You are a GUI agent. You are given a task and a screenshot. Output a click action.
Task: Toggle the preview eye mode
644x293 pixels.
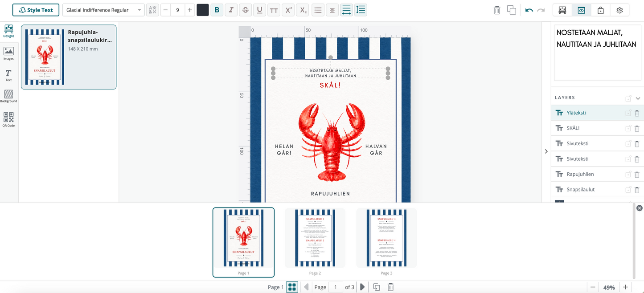tap(582, 10)
